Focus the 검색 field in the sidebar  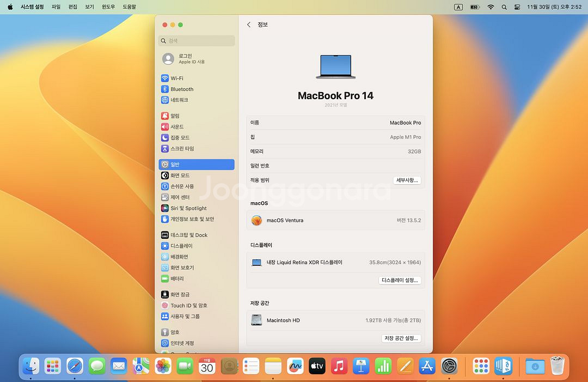197,40
